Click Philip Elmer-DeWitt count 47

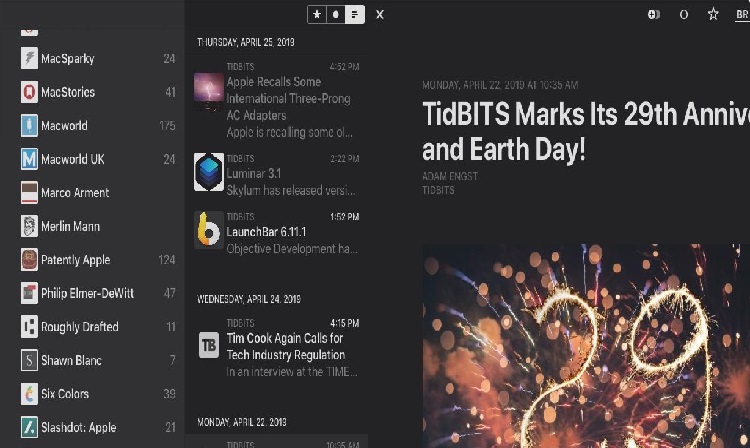click(169, 293)
